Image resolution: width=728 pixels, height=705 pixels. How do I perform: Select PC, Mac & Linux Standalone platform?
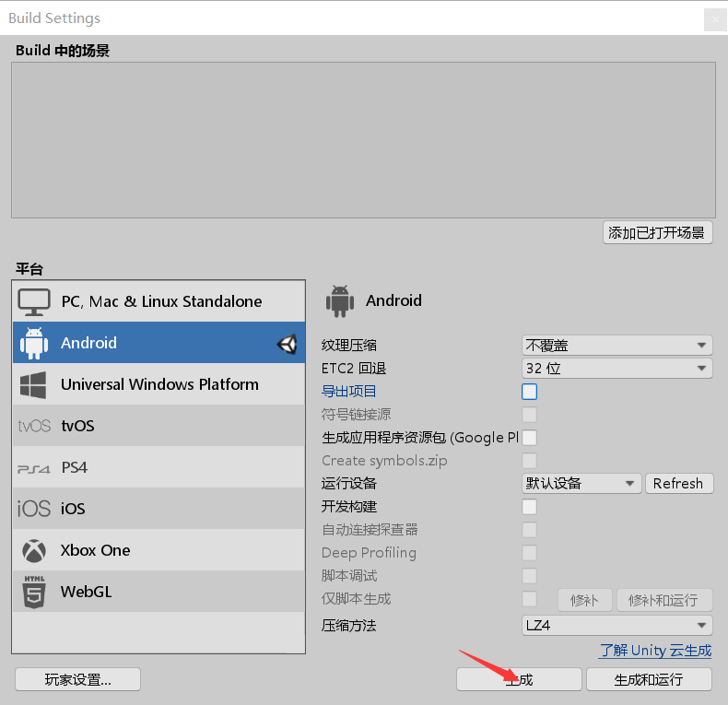[x=159, y=301]
